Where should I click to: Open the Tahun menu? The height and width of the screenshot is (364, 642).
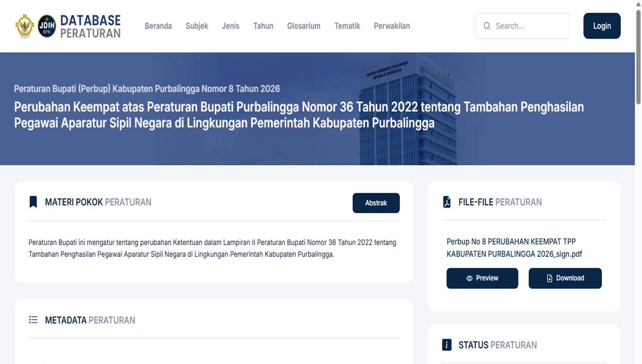[263, 26]
